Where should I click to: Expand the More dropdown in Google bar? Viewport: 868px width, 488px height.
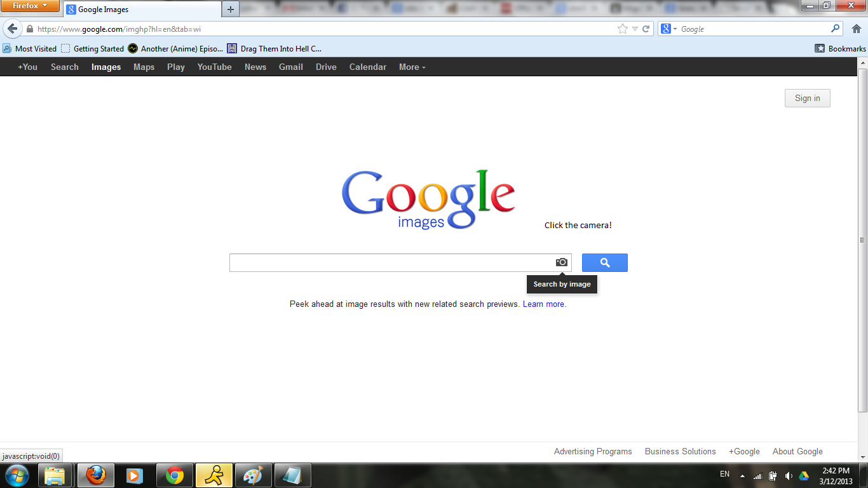tap(412, 67)
